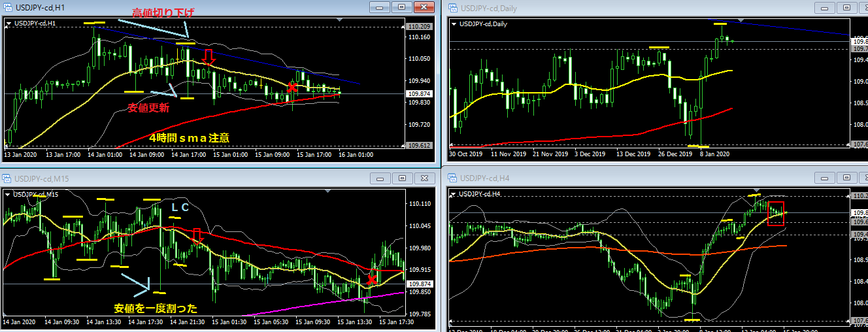
Task: Click the '15 Jan 05:30' label on M15 time axis
Action: (272, 322)
